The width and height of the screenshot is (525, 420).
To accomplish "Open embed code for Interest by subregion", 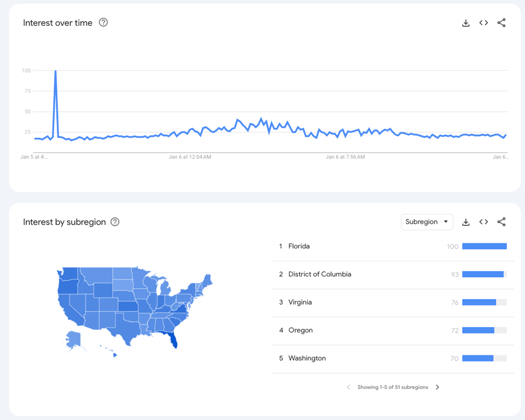I will coord(483,221).
